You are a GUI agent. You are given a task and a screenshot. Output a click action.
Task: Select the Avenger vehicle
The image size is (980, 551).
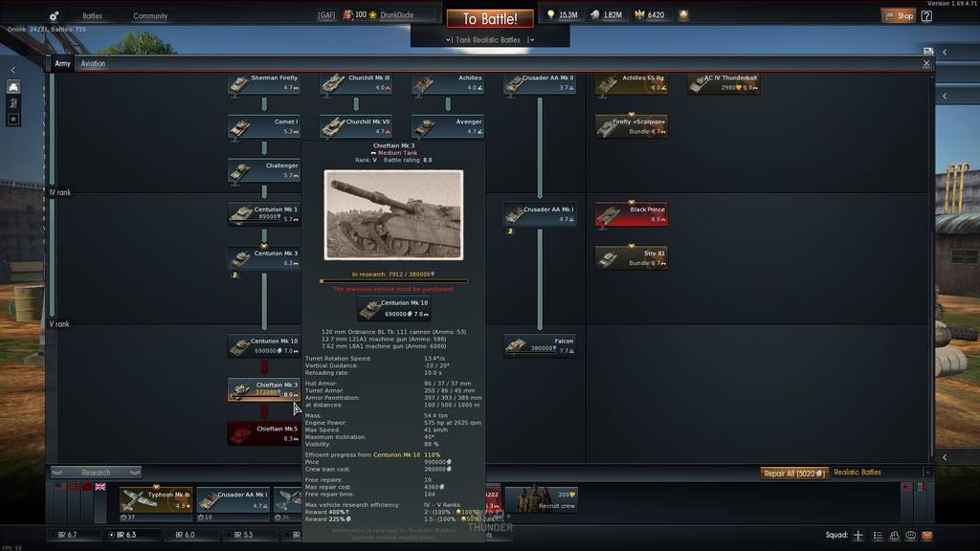coord(448,127)
